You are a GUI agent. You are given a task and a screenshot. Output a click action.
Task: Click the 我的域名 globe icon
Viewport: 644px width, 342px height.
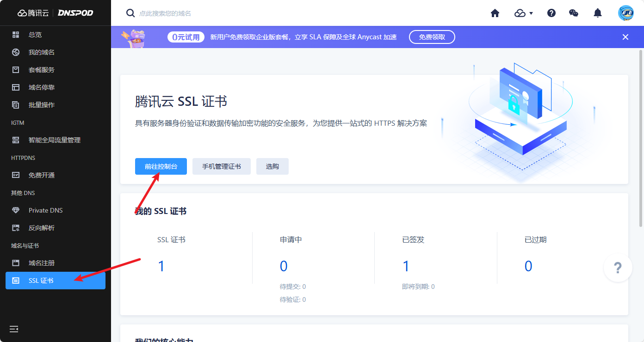click(x=16, y=52)
